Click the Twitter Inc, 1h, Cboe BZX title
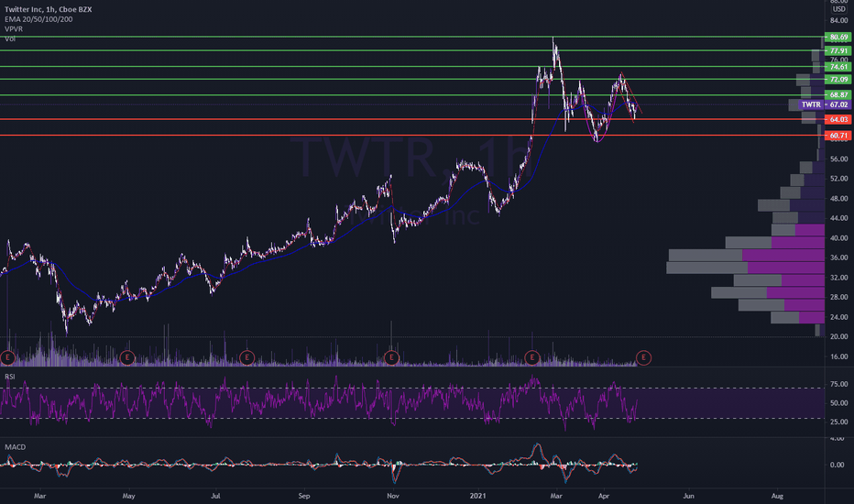The width and height of the screenshot is (854, 504). click(x=49, y=9)
